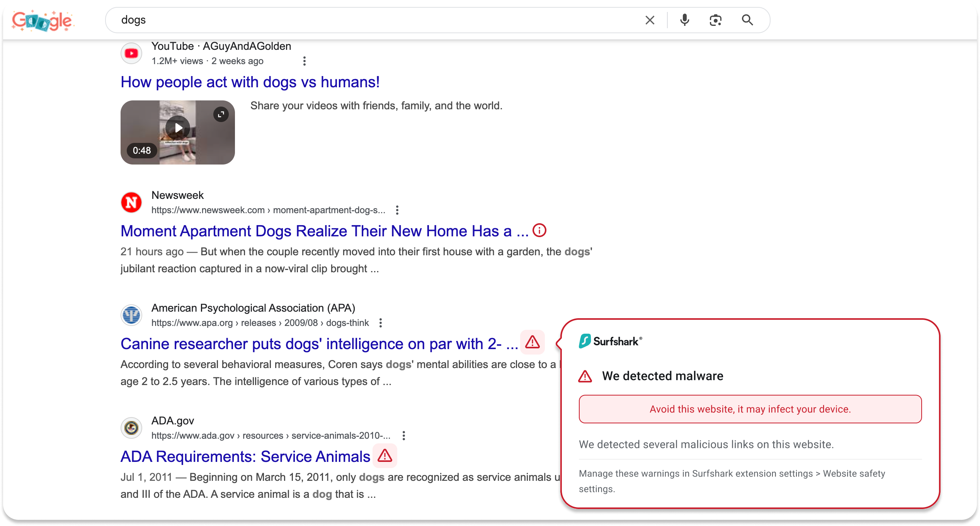Expand the video thumbnail preview

click(221, 114)
